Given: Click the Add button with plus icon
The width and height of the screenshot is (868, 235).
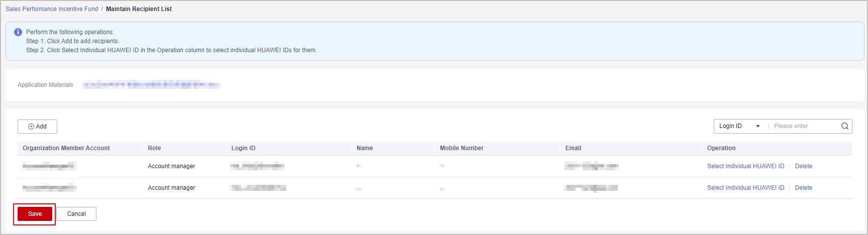Looking at the screenshot, I should [37, 127].
